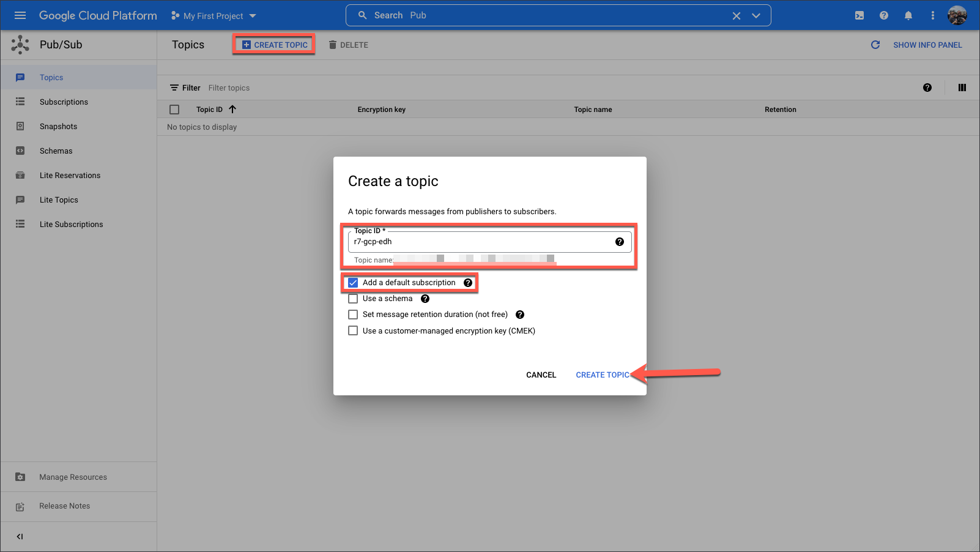Expand the search options chevron
980x552 pixels.
point(756,16)
